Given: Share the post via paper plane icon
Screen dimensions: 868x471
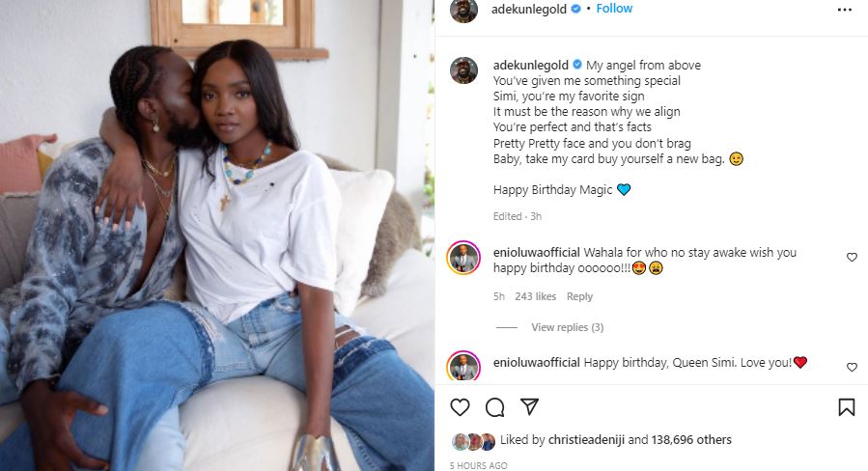Looking at the screenshot, I should click(529, 406).
